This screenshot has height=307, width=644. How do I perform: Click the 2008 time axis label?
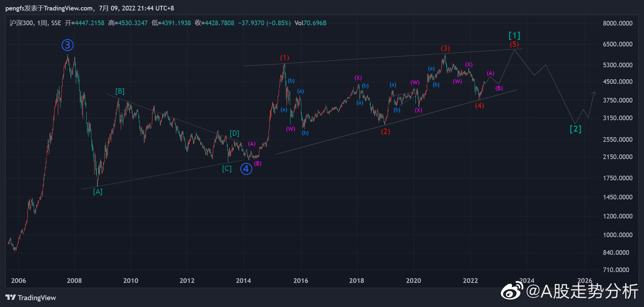point(74,281)
